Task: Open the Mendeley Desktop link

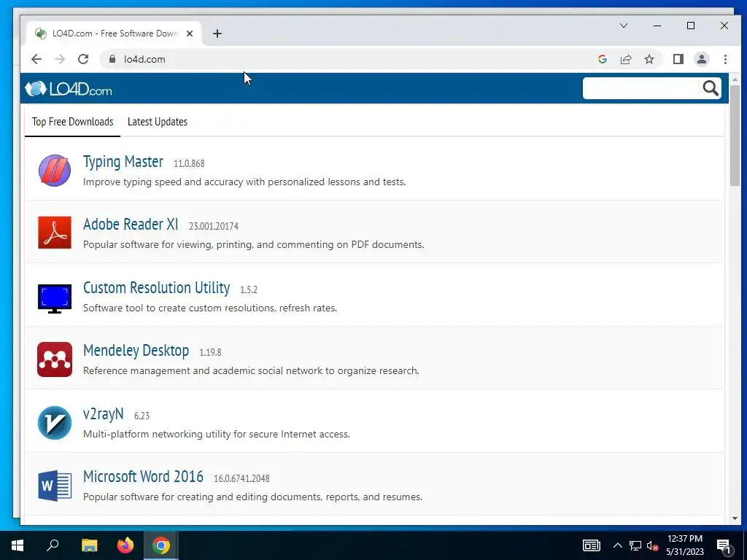Action: (136, 351)
